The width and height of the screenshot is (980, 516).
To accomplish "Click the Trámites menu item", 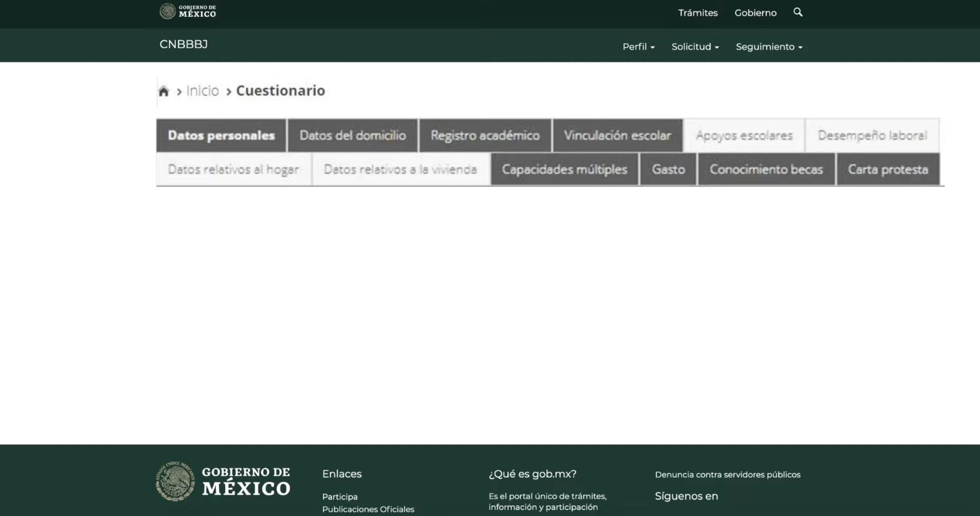I will tap(698, 13).
